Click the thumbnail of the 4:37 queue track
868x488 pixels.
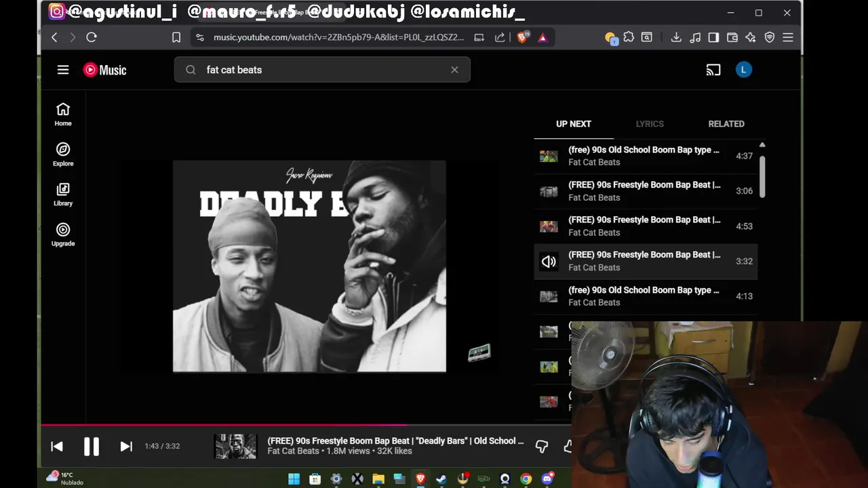click(549, 156)
